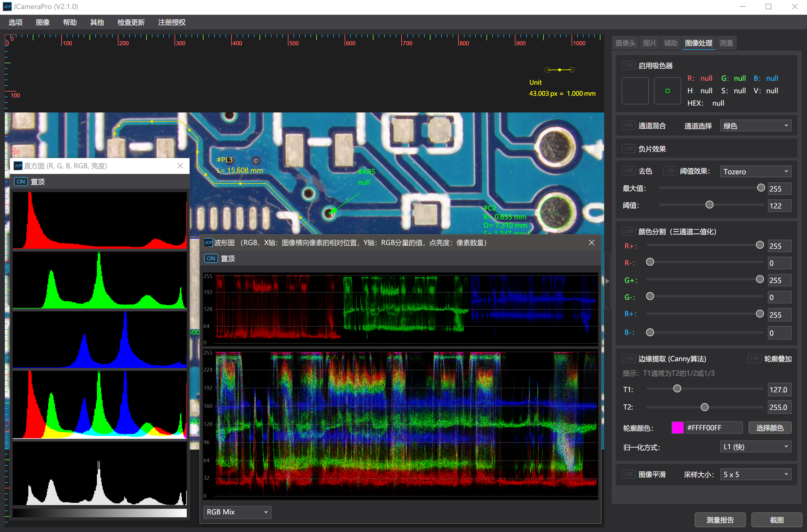The height and width of the screenshot is (532, 807).
Task: Switch to the 测量 tab
Action: [726, 43]
